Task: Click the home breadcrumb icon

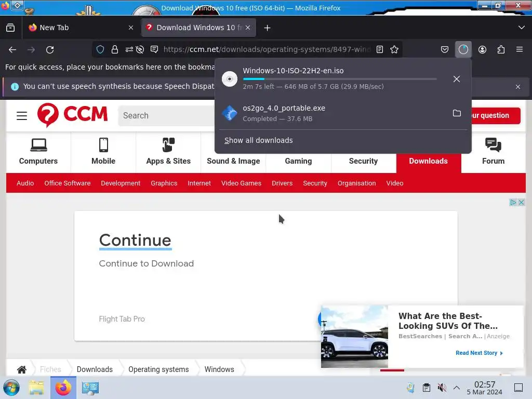Action: pos(22,369)
